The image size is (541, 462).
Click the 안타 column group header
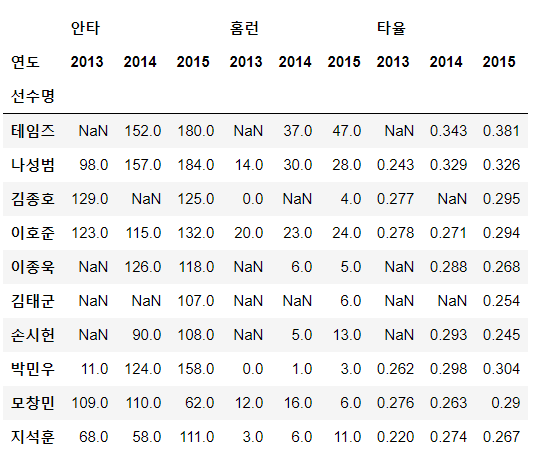85,28
